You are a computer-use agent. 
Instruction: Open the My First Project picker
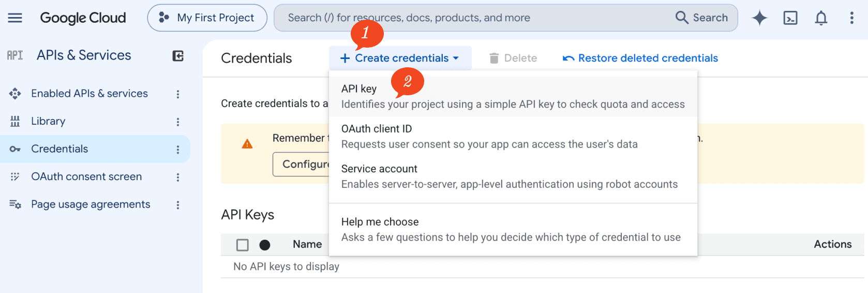[x=207, y=18]
